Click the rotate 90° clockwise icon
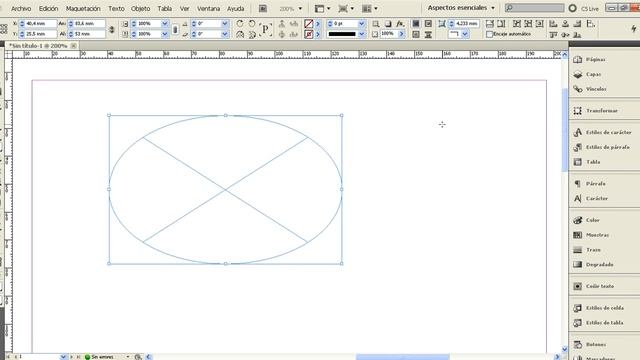Viewport: 640px width, 360px height. point(240,24)
